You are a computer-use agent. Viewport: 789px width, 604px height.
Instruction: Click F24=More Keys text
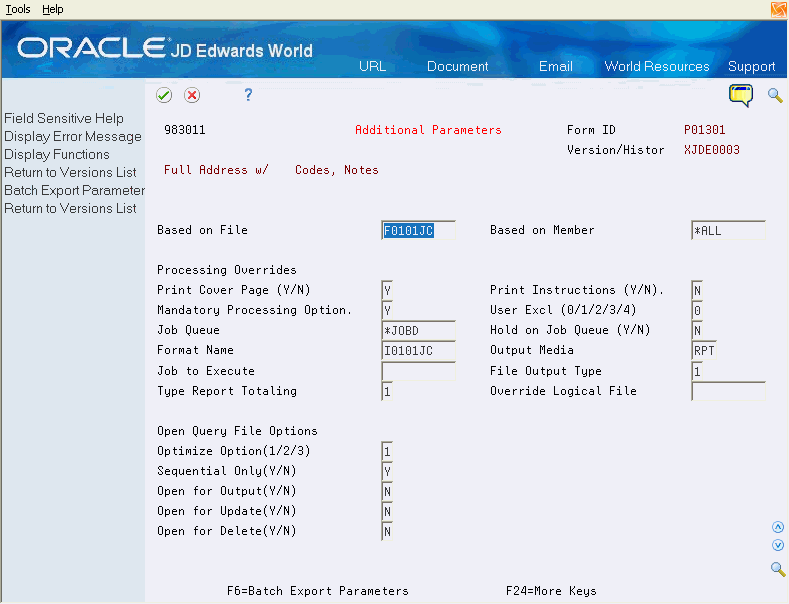pos(551,591)
